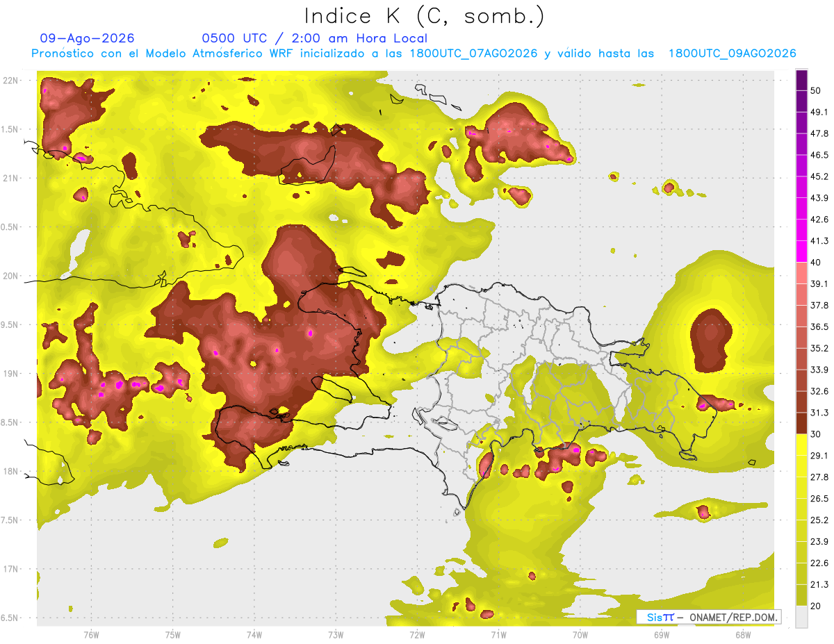Screen dimensions: 834x644
Task: Click the "20N" latitude axis label
Action: point(11,276)
